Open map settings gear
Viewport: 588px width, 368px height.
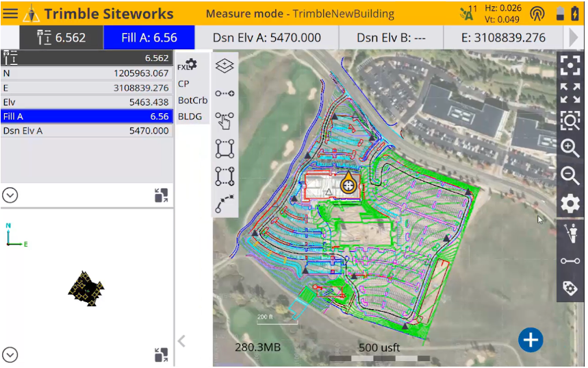pyautogui.click(x=570, y=204)
